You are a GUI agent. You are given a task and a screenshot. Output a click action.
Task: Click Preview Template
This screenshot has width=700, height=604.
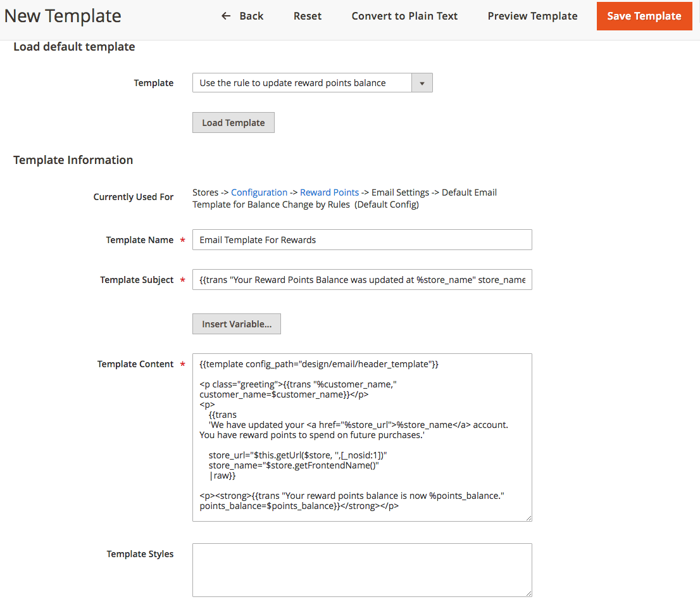click(x=532, y=16)
